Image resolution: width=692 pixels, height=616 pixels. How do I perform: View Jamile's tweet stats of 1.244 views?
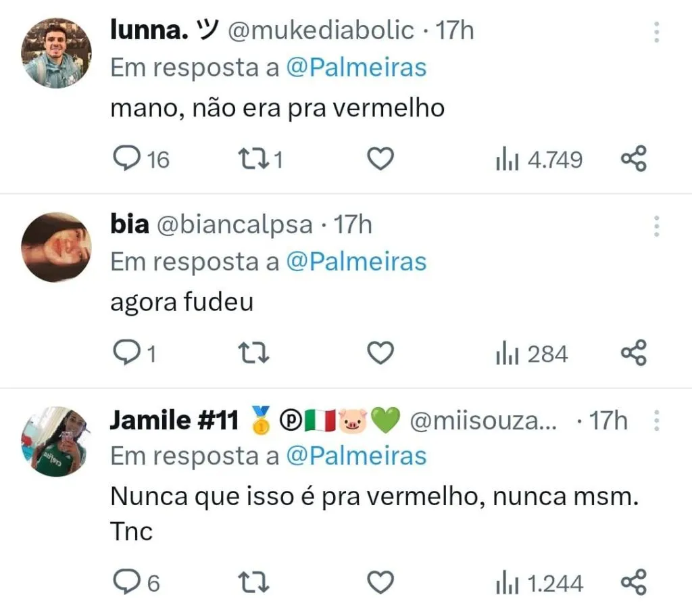tap(539, 582)
